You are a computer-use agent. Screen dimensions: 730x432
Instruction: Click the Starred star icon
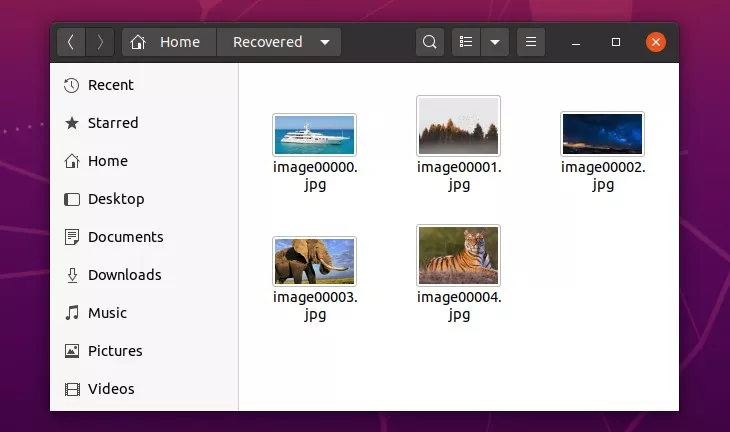(72, 123)
